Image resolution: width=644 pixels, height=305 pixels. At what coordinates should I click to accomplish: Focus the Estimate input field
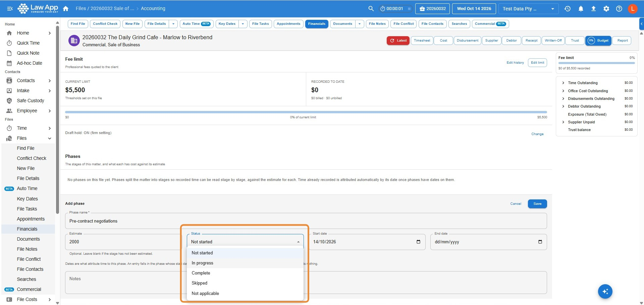(123, 242)
